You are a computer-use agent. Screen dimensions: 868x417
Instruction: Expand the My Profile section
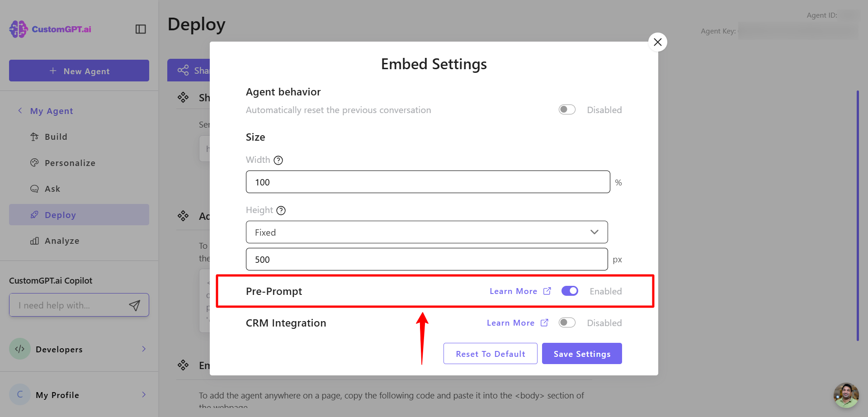79,395
